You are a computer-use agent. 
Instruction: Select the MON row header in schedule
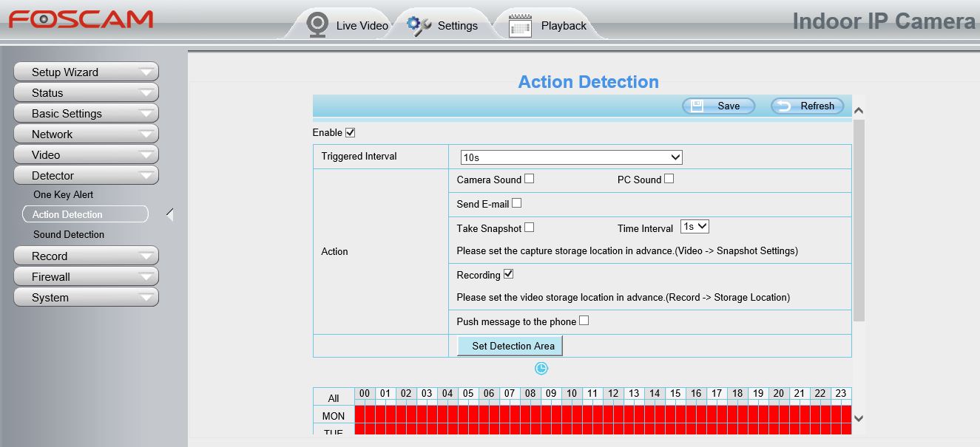[x=334, y=416]
